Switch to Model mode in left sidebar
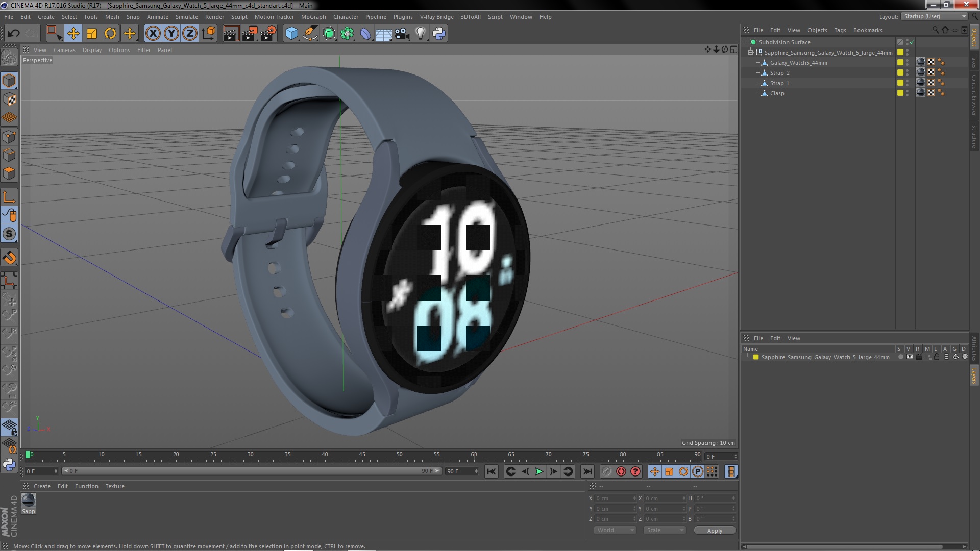980x551 pixels. pos(9,81)
